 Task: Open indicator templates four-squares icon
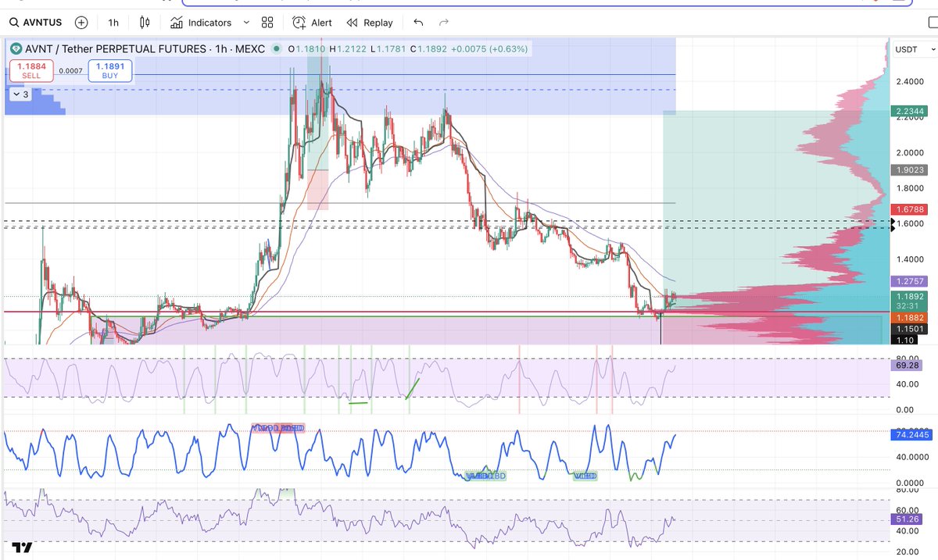(267, 23)
